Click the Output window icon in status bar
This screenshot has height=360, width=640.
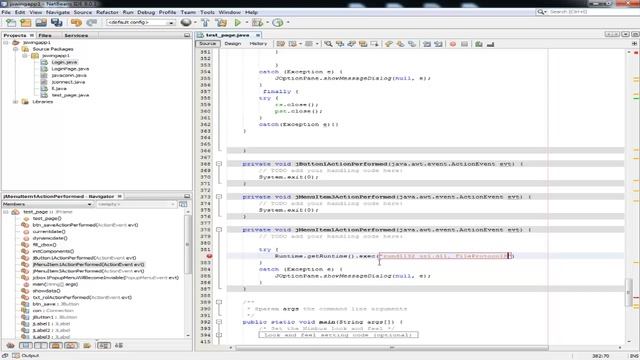click(x=16, y=356)
